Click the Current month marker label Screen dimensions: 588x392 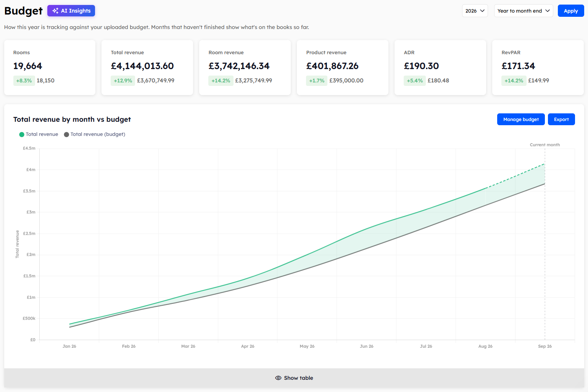point(545,145)
